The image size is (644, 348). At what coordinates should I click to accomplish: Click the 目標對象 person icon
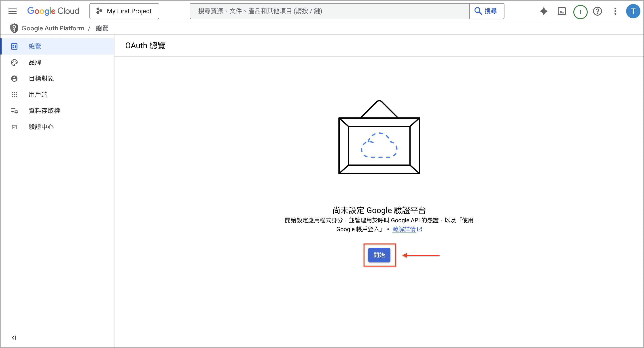coord(14,78)
